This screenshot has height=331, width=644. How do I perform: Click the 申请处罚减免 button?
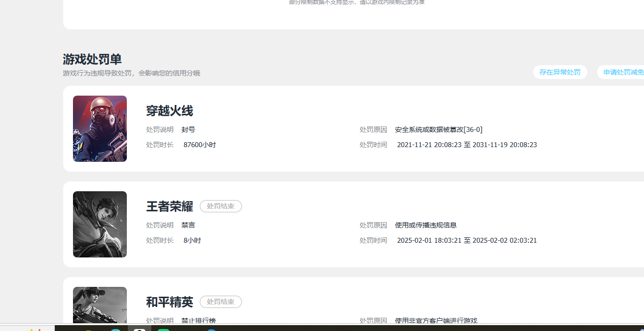[620, 72]
